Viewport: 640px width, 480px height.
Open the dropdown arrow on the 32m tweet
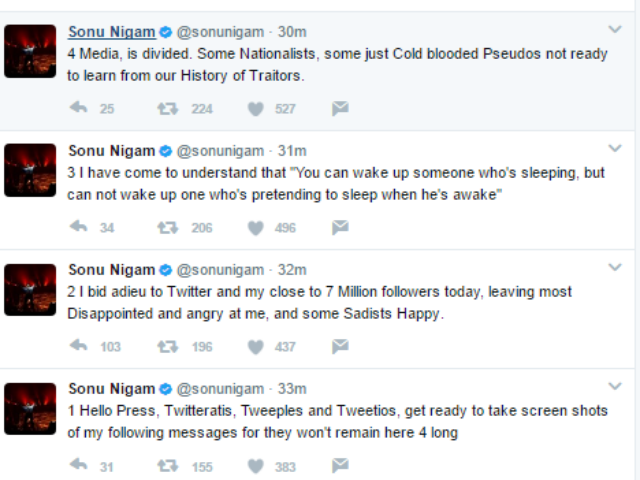pyautogui.click(x=615, y=267)
